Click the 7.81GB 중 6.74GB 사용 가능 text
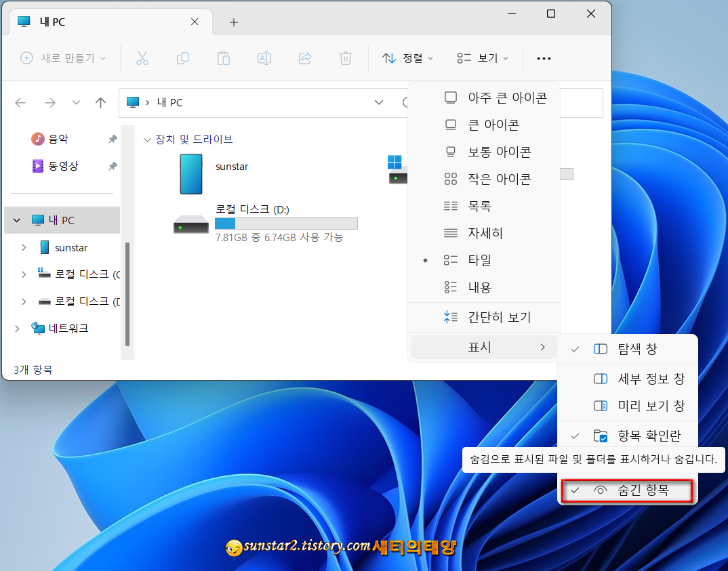728x571 pixels. (x=279, y=238)
